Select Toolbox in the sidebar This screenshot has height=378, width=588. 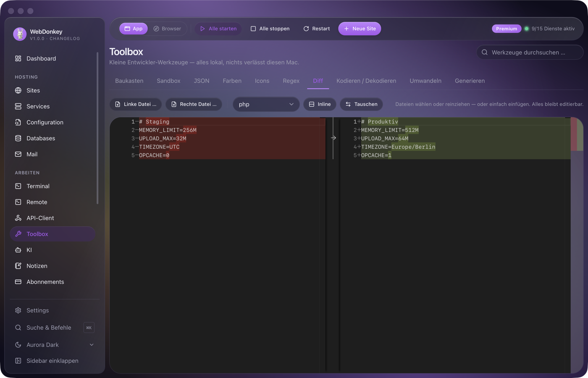53,234
